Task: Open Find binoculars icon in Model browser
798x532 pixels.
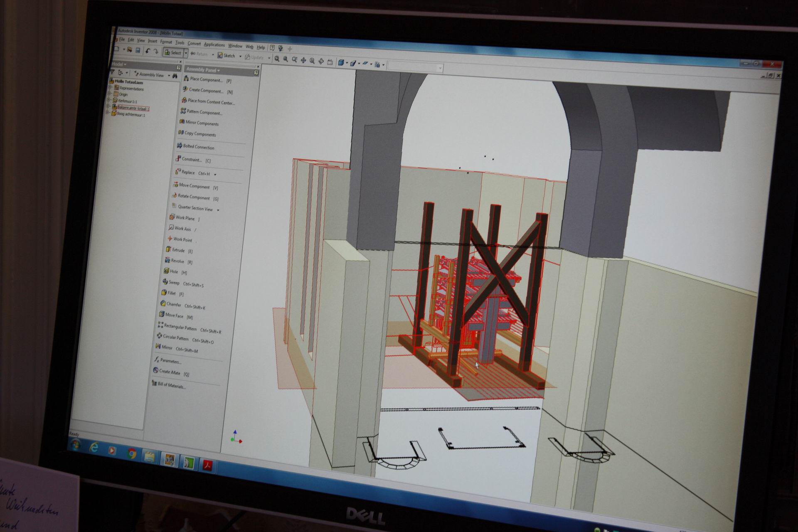Action: pos(175,76)
